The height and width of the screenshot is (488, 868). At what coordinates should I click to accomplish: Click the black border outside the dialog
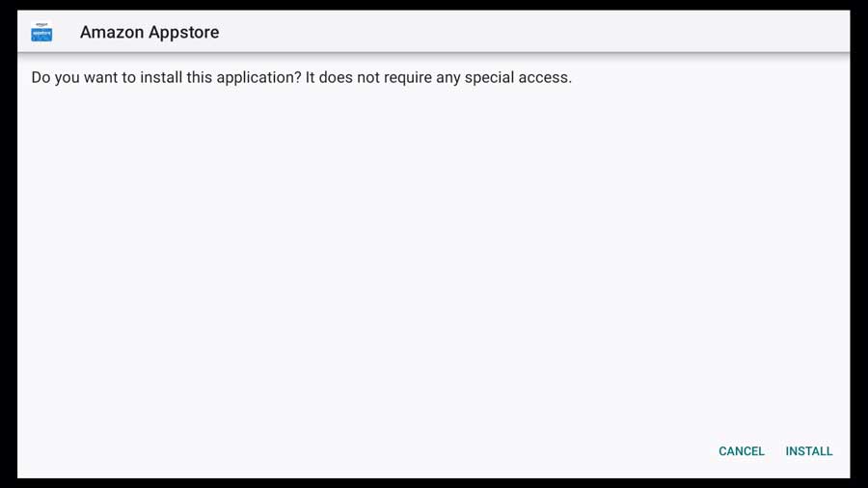tap(9, 243)
